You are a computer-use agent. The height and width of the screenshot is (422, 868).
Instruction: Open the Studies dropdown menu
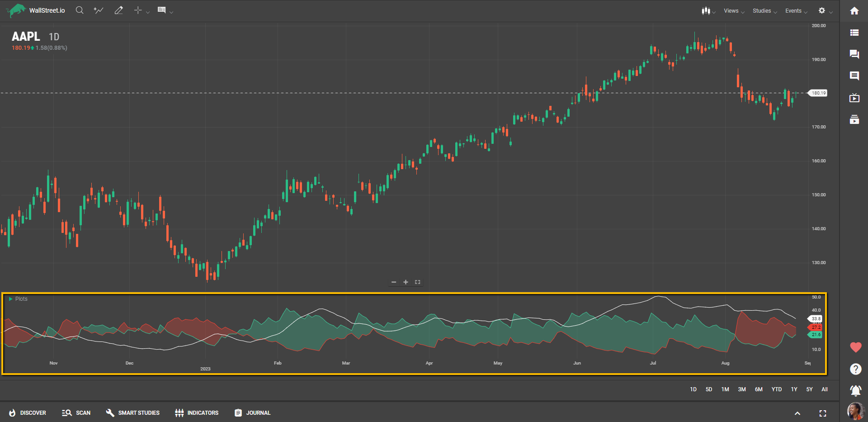point(764,11)
